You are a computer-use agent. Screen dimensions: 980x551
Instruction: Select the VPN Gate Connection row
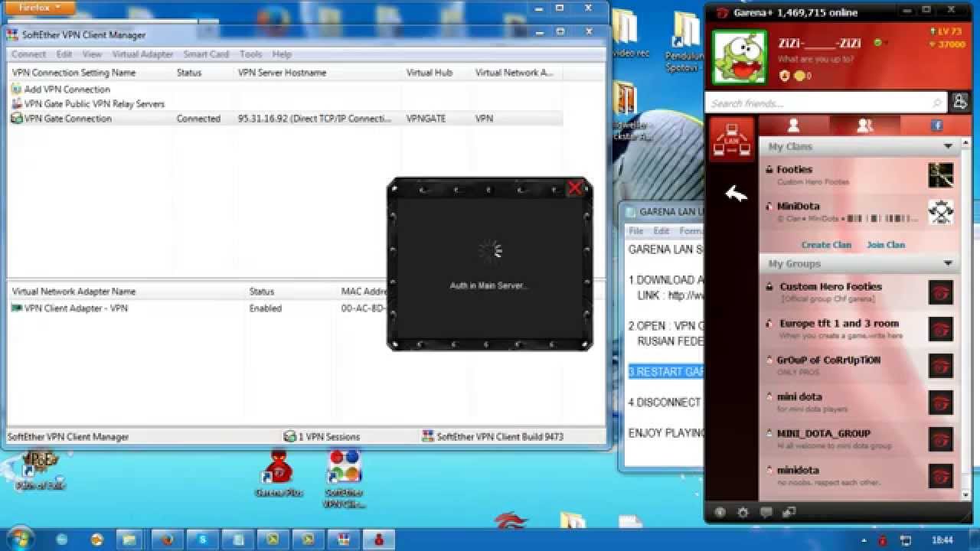click(x=286, y=119)
